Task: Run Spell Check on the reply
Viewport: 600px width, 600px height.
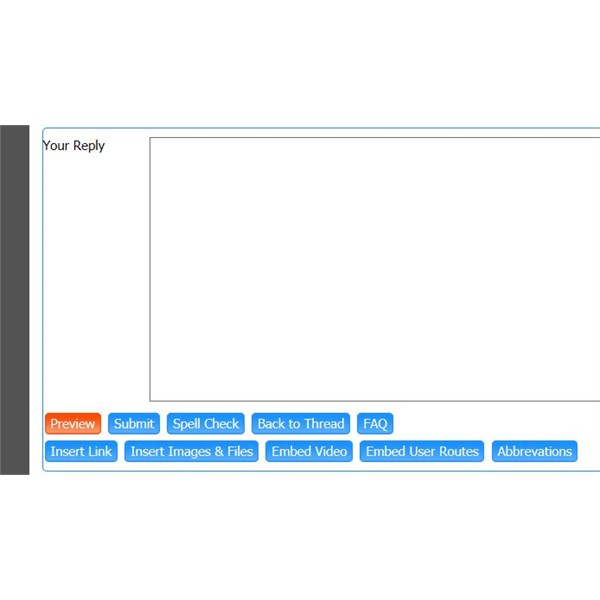Action: (x=205, y=424)
